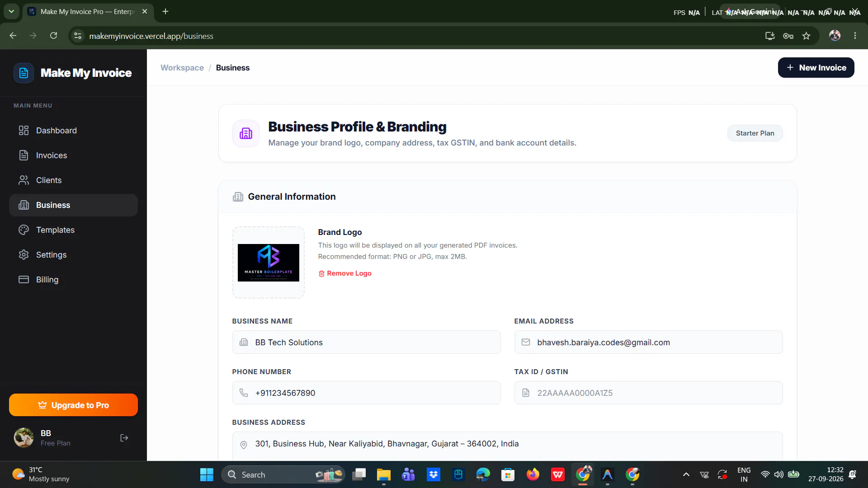Click the log out icon beside BB

[x=124, y=438]
